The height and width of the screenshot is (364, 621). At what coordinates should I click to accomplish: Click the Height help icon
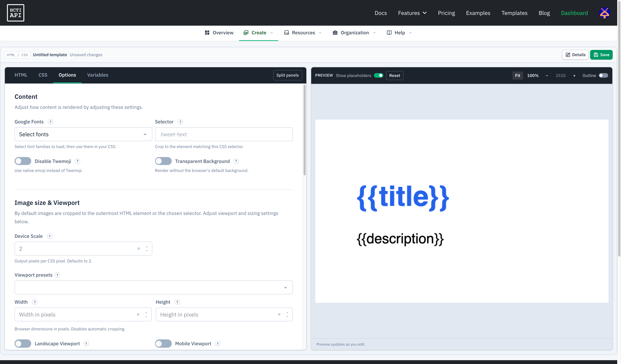(177, 302)
